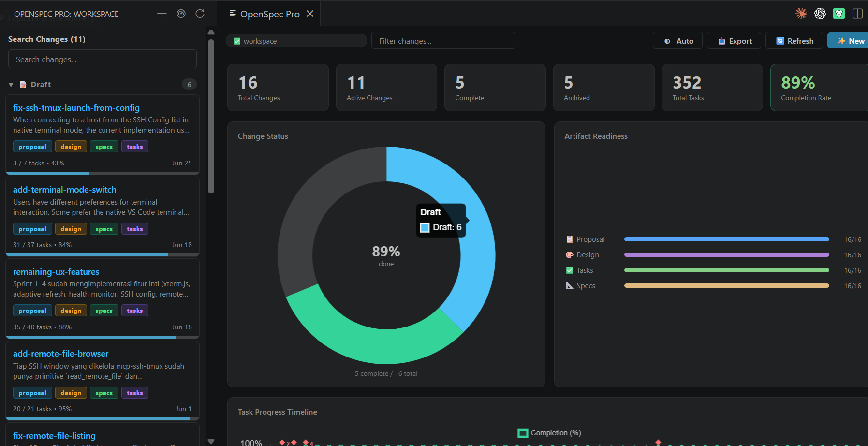The width and height of the screenshot is (868, 446).
Task: Select the OpenSpec Pro tab
Action: pyautogui.click(x=269, y=14)
